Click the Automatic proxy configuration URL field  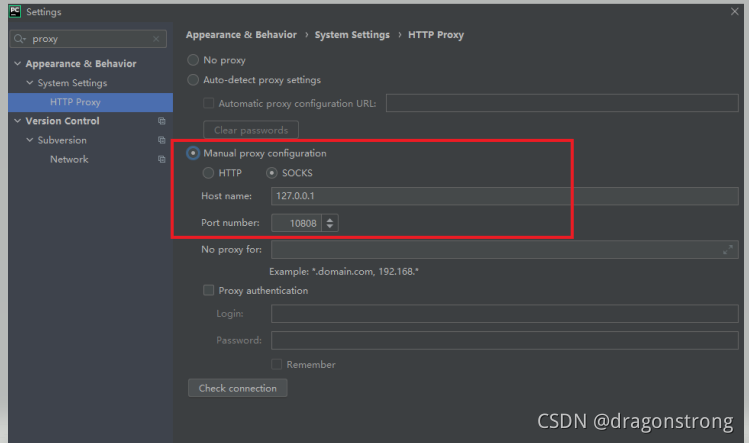tap(562, 103)
